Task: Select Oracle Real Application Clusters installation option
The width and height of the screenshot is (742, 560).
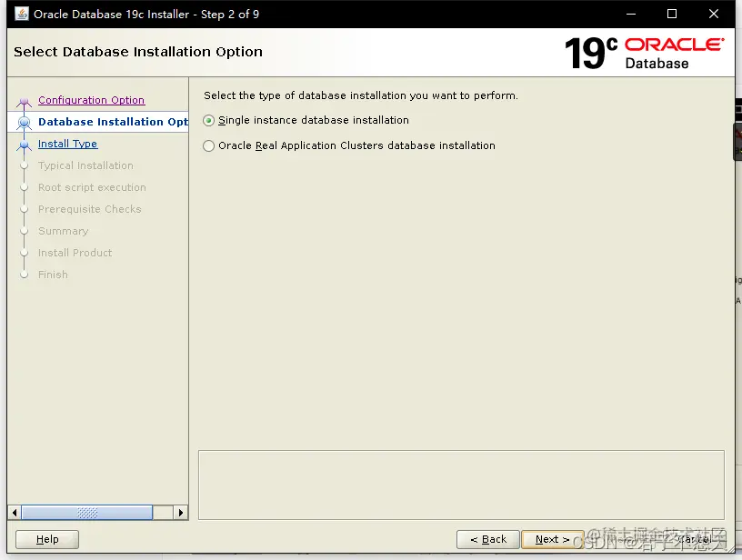Action: tap(209, 145)
